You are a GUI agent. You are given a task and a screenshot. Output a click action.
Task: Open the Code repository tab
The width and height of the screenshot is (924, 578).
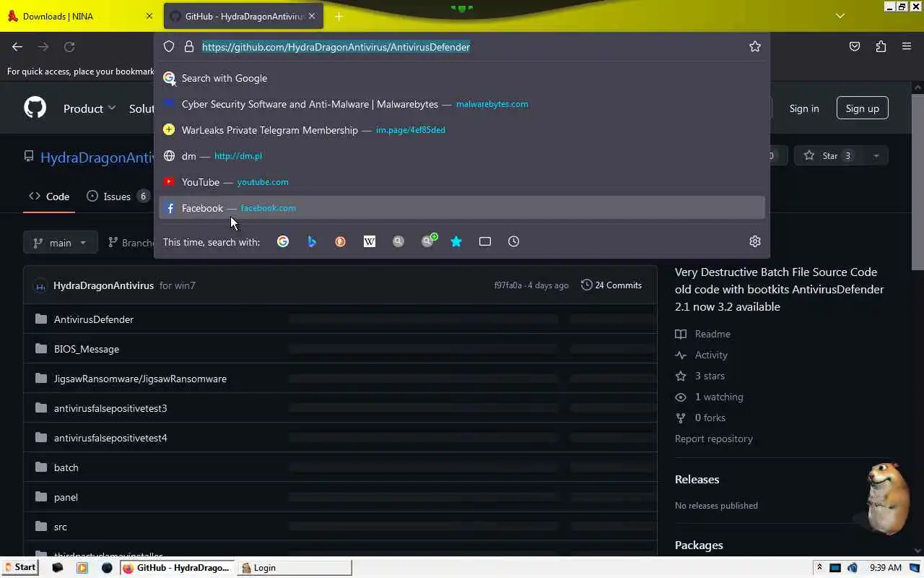click(49, 197)
